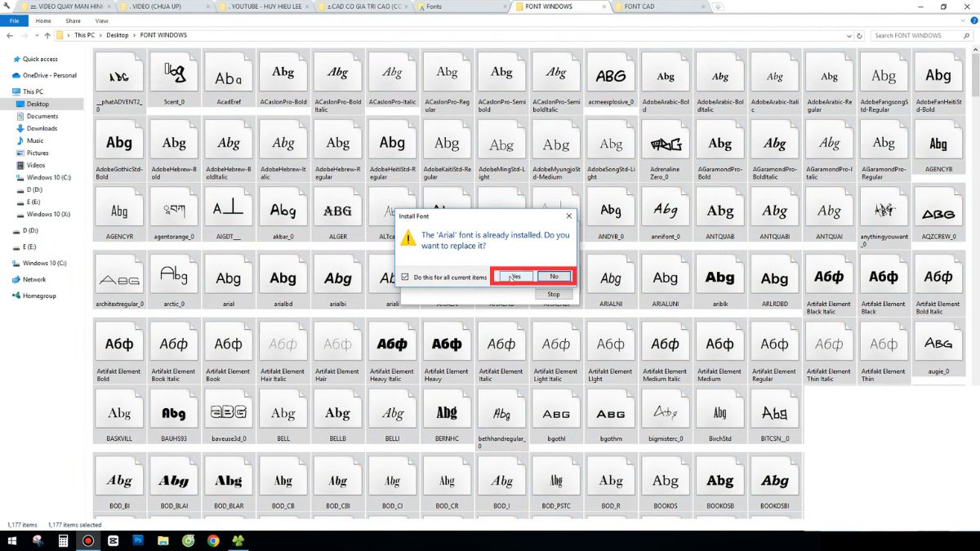
Task: Open the Windows Start menu
Action: (11, 540)
